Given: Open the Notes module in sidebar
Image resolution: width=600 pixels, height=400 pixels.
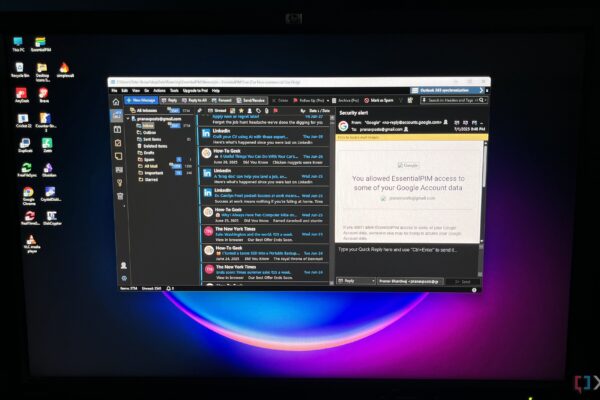Looking at the screenshot, I should [119, 156].
